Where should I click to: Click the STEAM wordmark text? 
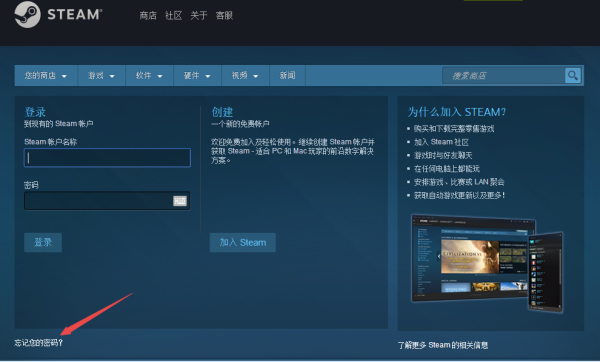(75, 15)
